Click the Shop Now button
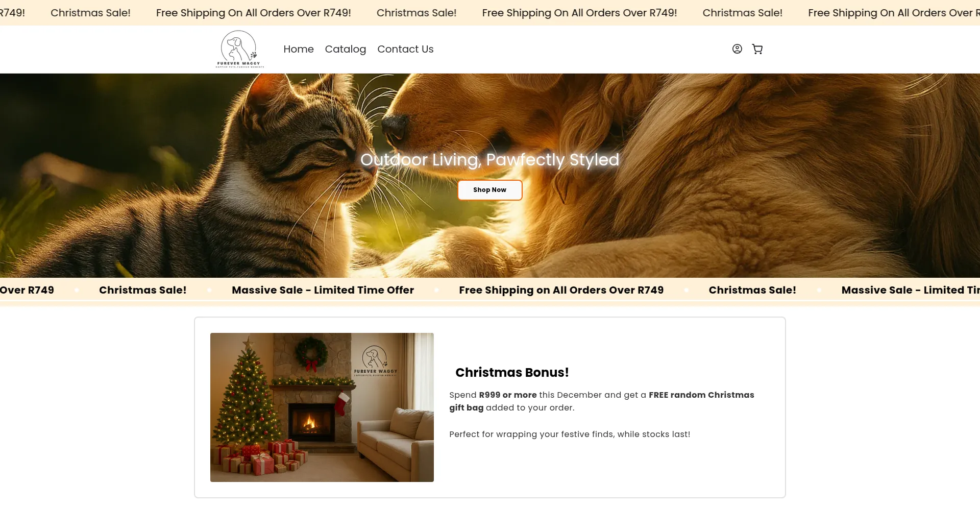The image size is (980, 507). click(x=490, y=190)
